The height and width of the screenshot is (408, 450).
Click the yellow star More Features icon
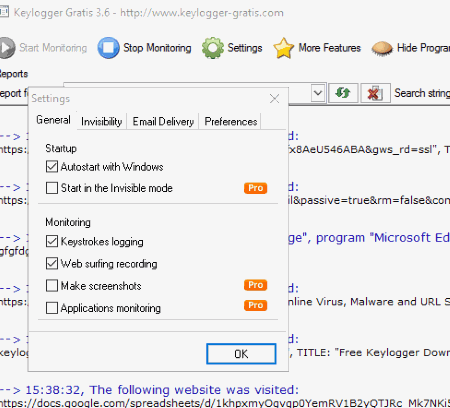point(283,48)
